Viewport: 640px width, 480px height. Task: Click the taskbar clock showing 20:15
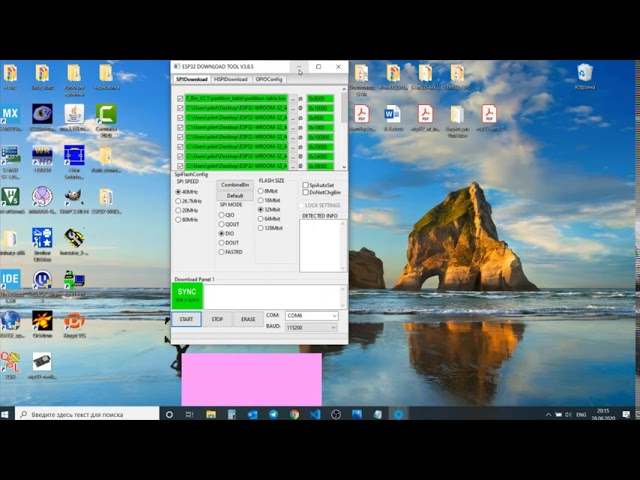pyautogui.click(x=603, y=415)
